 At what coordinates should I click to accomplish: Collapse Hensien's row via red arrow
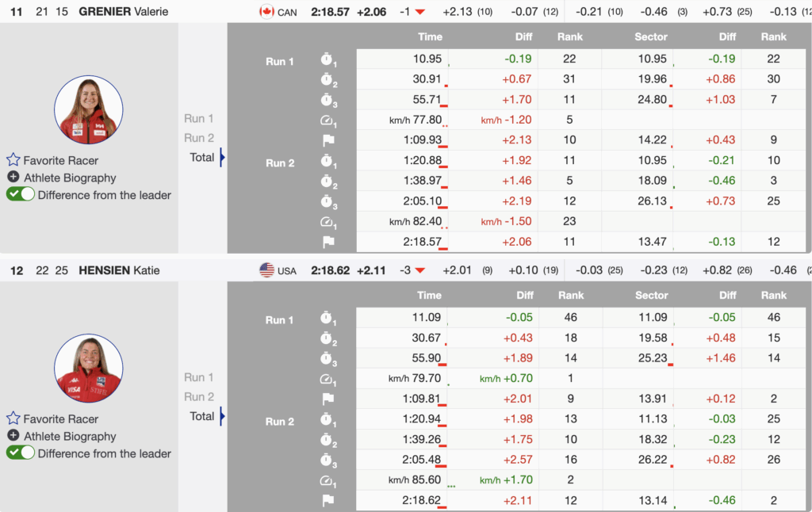pyautogui.click(x=420, y=270)
